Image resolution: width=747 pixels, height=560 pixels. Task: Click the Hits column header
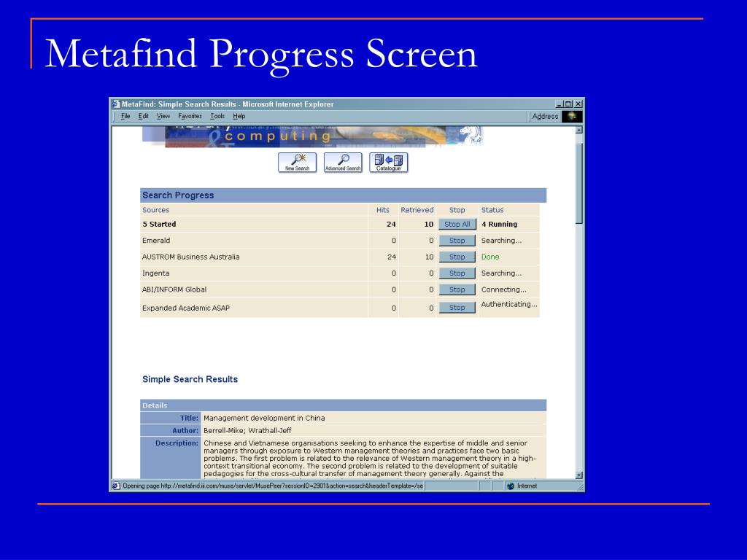click(383, 210)
